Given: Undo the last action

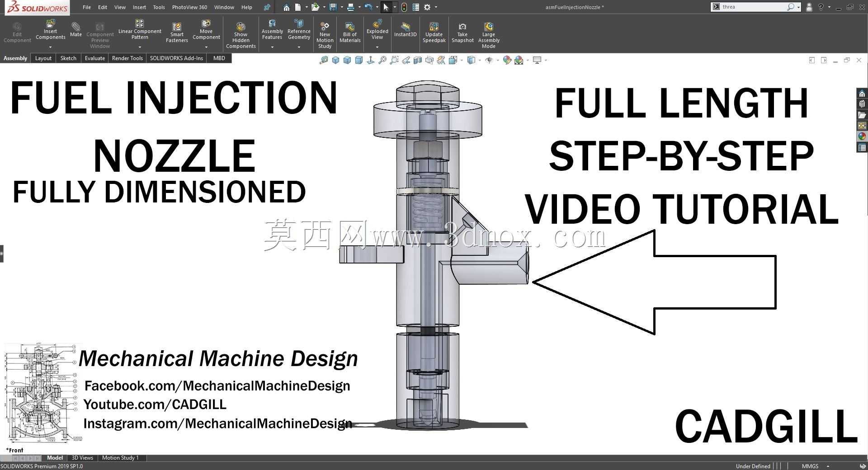Looking at the screenshot, I should tap(368, 7).
